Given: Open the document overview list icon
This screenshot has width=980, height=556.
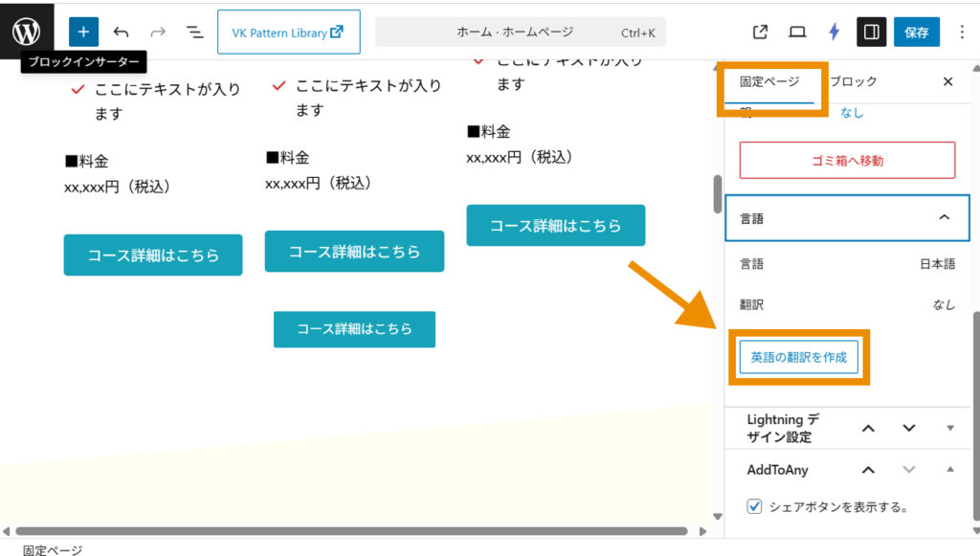Looking at the screenshot, I should [194, 32].
